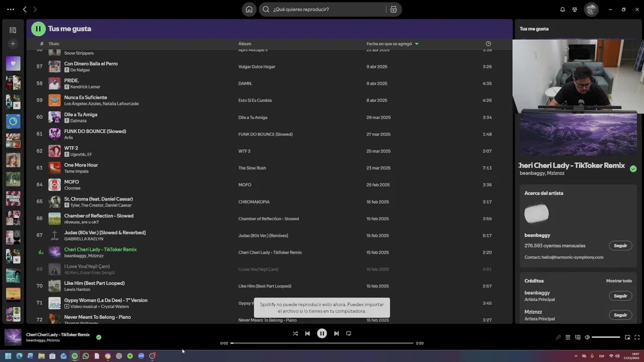Create a playlist with plus icon
Screen dimensions: 644x362
click(x=13, y=44)
